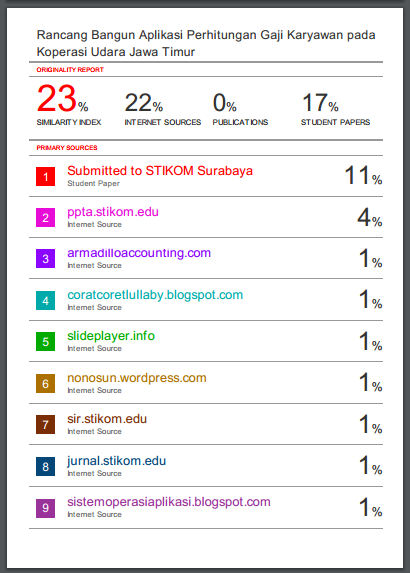
Task: Click the 23% similarity index value
Action: tap(62, 99)
